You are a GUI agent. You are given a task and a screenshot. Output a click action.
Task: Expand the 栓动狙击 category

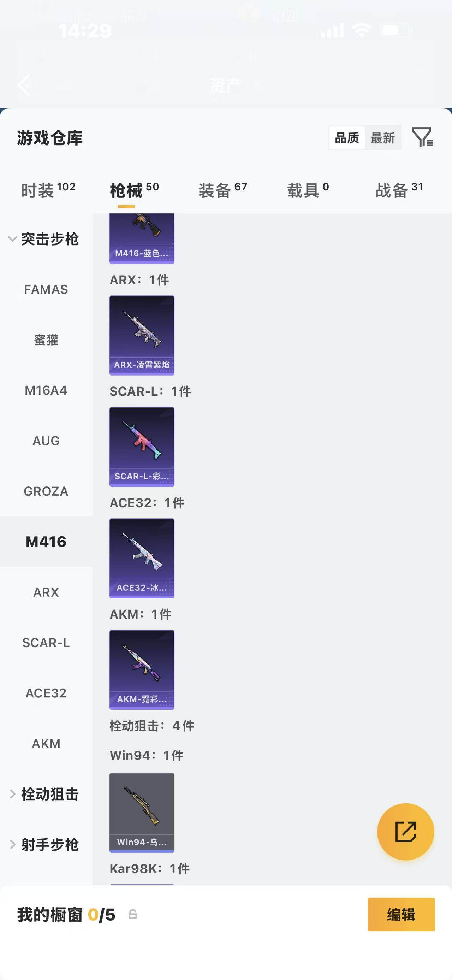44,794
